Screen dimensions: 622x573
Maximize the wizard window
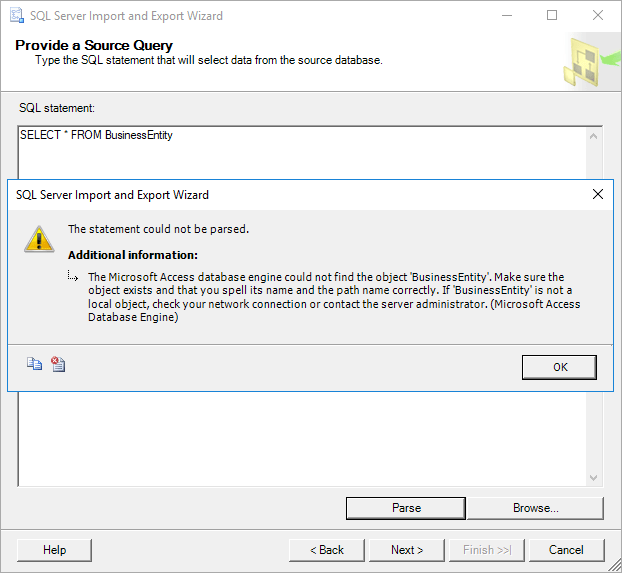pyautogui.click(x=552, y=15)
